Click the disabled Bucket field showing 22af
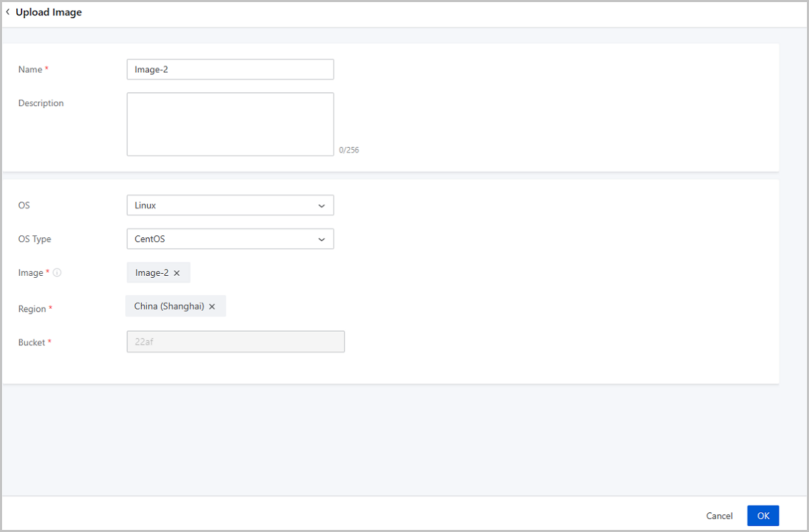The image size is (809, 532). pos(235,342)
